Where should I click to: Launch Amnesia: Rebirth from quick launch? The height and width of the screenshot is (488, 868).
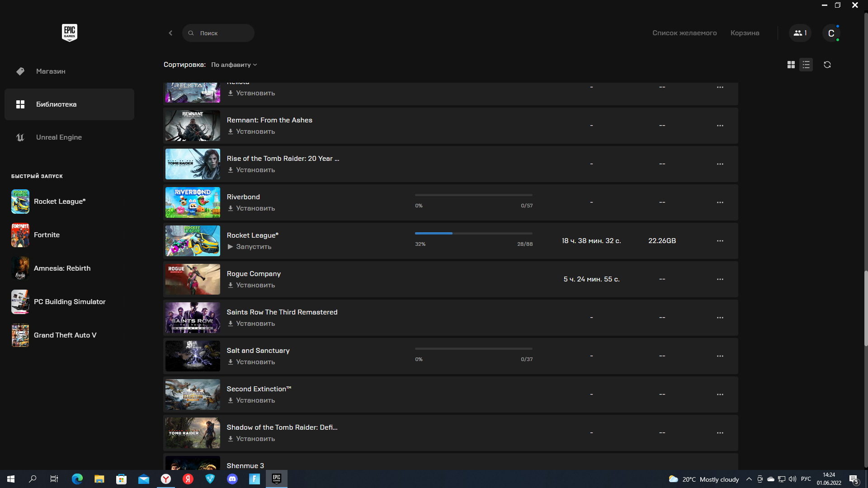point(52,268)
